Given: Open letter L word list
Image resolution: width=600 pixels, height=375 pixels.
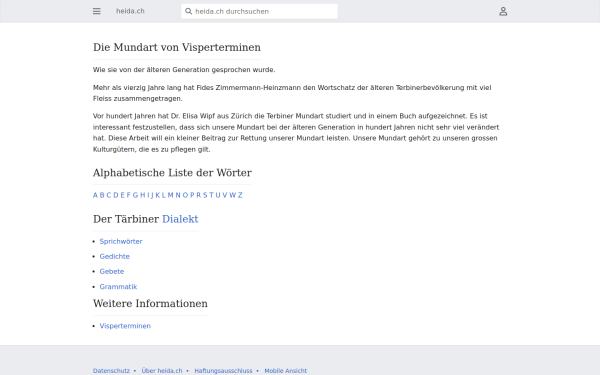Looking at the screenshot, I should [x=164, y=195].
